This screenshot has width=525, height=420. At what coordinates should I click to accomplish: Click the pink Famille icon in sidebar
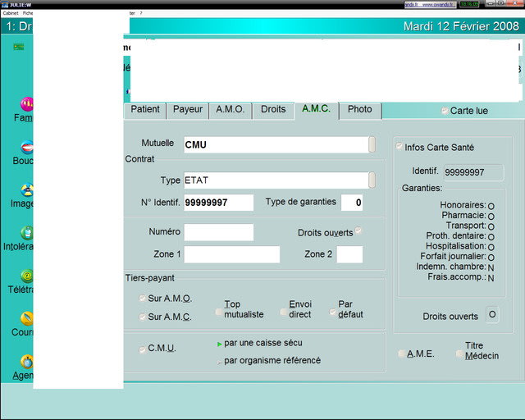pos(26,104)
